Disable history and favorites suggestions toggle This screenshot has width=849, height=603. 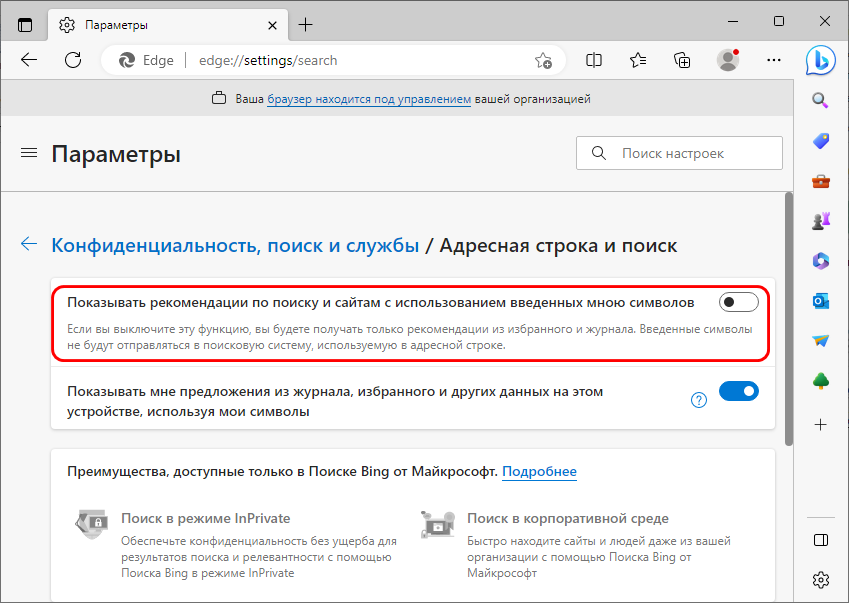[x=739, y=391]
